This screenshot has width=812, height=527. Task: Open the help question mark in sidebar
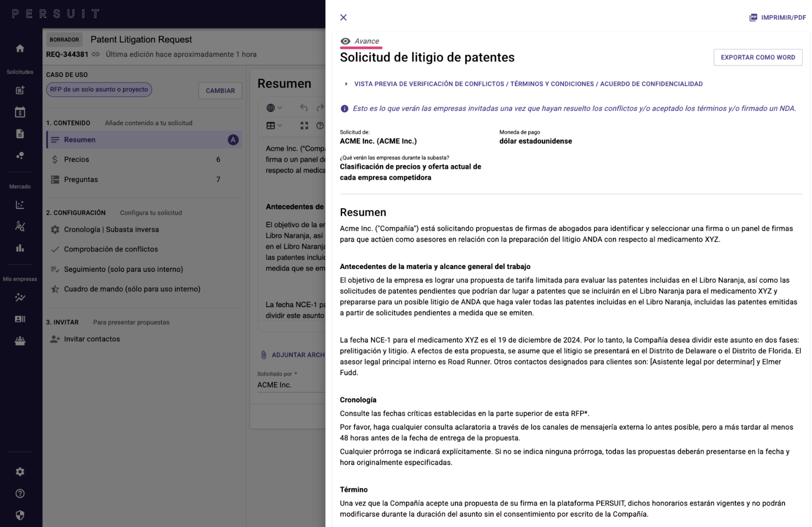tap(20, 493)
